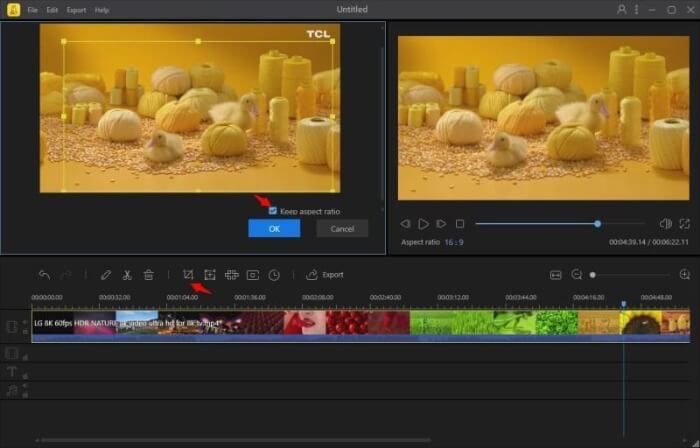Toggle fullscreen preview mode

(684, 224)
